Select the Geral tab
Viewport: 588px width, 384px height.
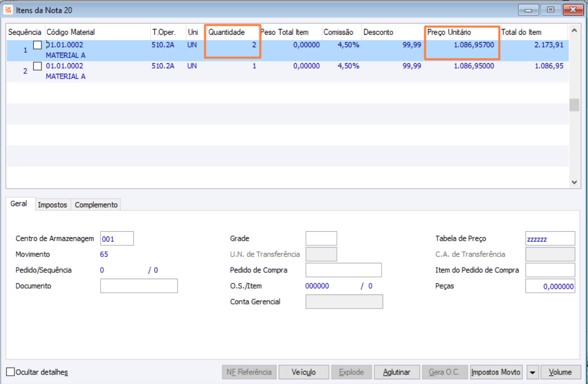coord(19,203)
